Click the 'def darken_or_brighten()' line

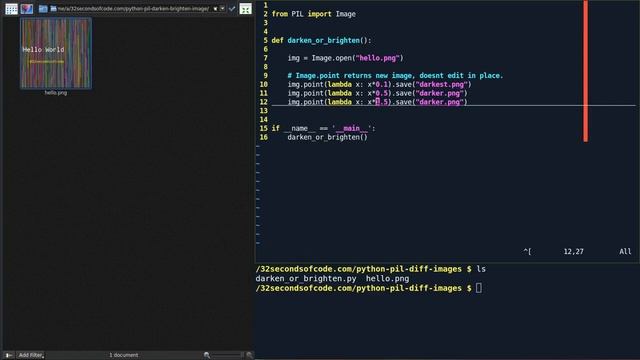321,40
